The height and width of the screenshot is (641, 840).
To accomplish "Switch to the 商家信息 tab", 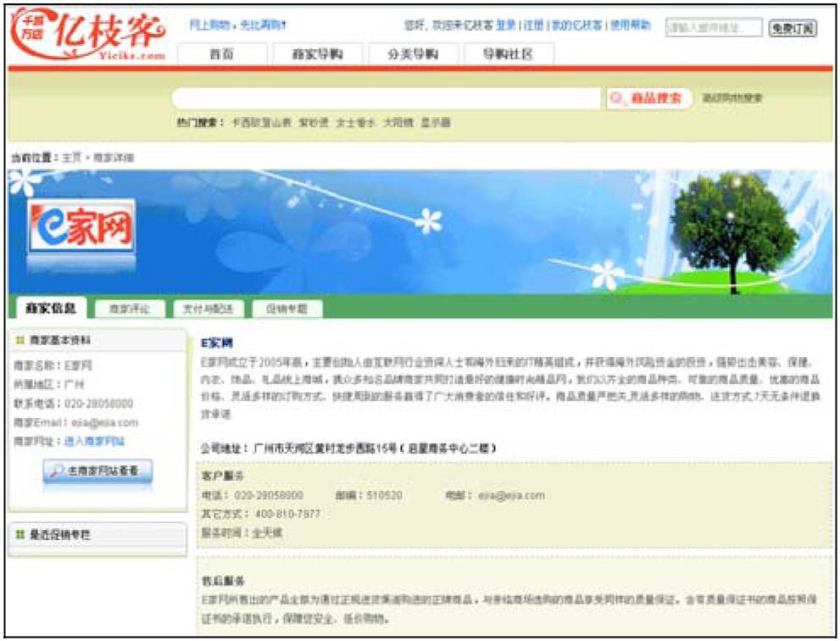I will (x=51, y=308).
